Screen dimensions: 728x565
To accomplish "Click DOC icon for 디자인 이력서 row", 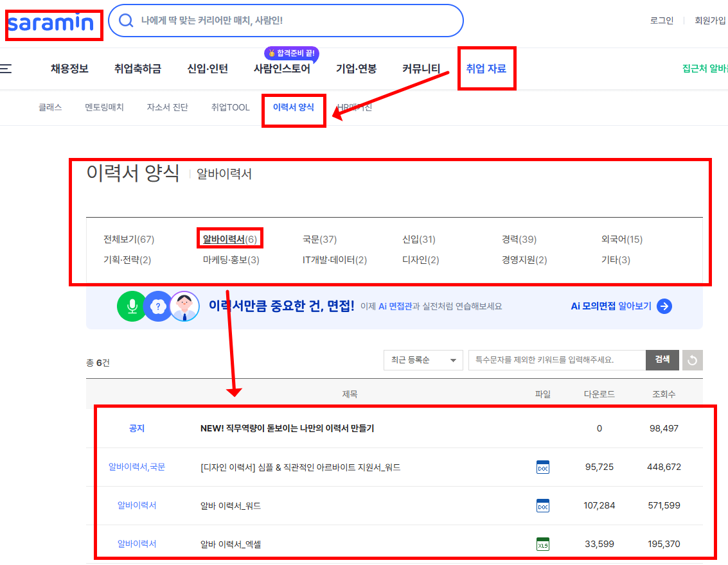I will tap(543, 467).
